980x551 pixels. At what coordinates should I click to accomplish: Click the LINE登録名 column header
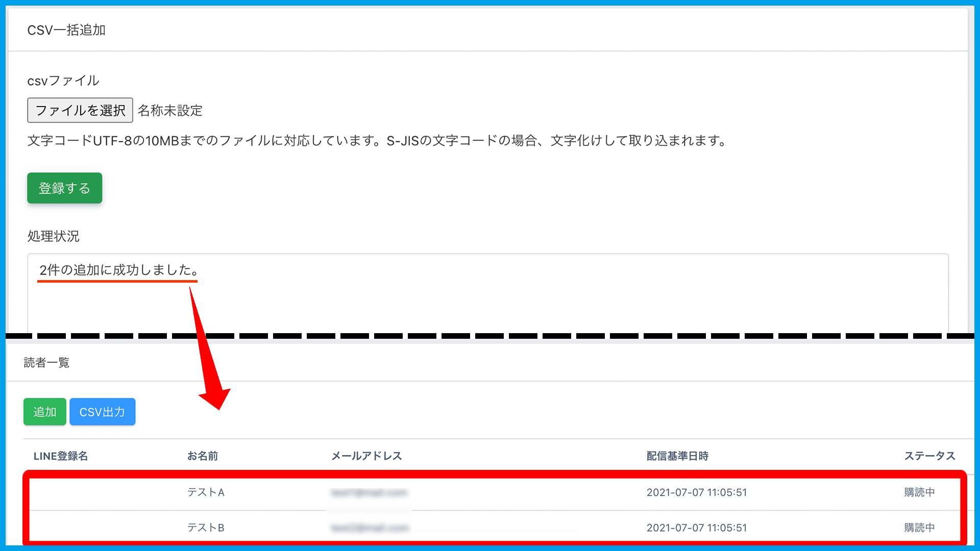[x=61, y=456]
